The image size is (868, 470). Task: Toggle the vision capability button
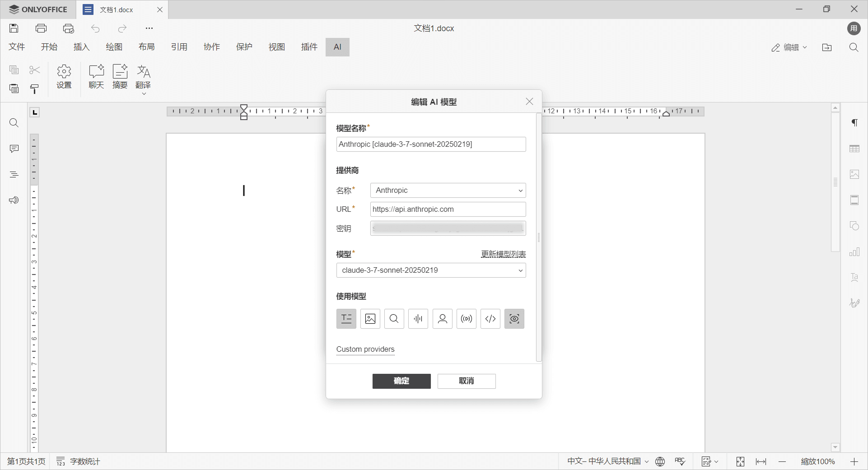tap(514, 319)
